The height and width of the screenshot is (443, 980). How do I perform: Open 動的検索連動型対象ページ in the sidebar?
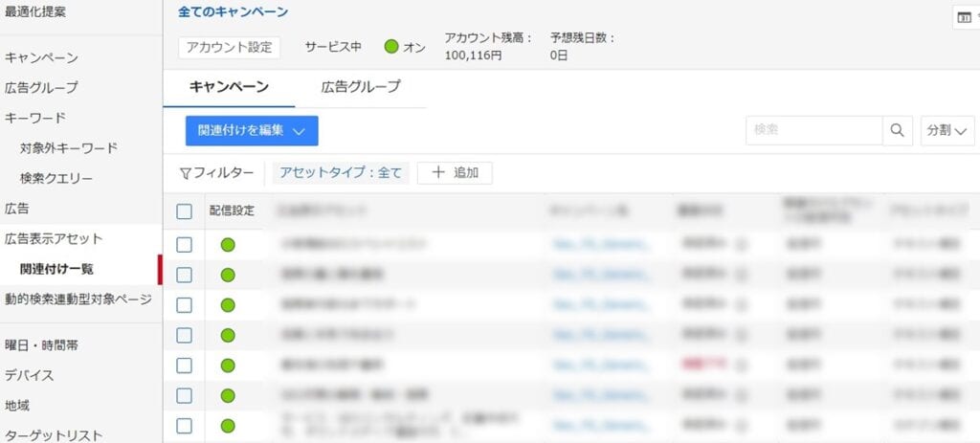click(78, 299)
